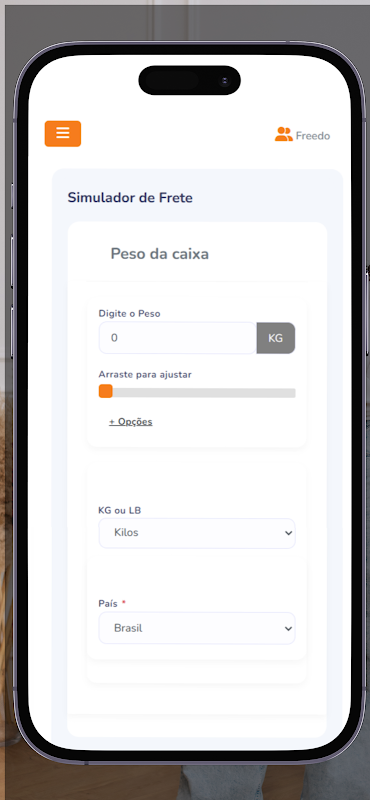Click the chevron arrow on Brasil dropdown
Image resolution: width=370 pixels, height=800 pixels.
[x=288, y=629]
